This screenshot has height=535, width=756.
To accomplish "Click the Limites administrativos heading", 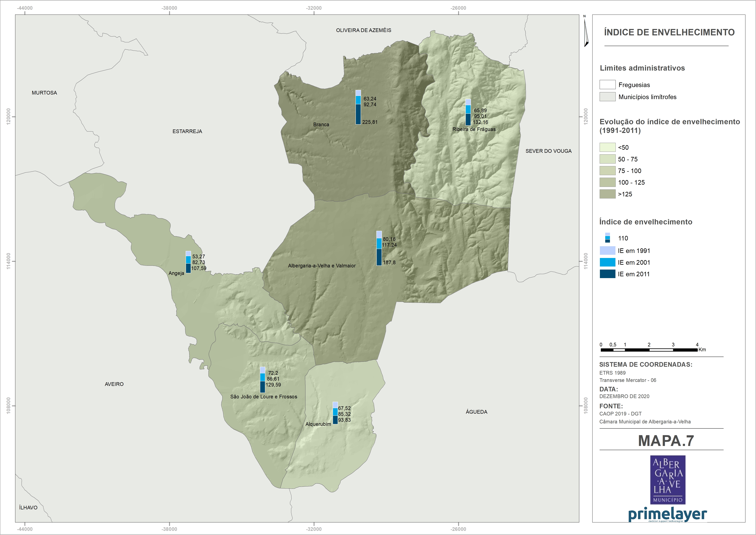I will point(642,68).
